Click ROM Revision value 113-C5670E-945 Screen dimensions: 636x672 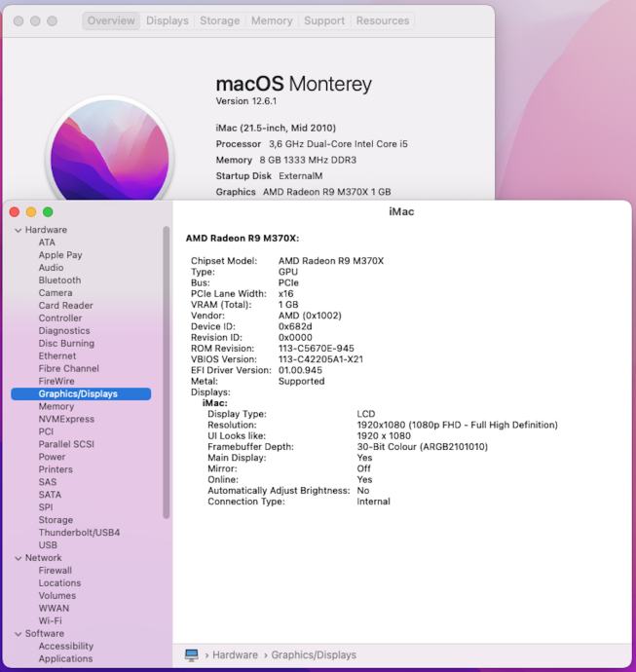(x=317, y=349)
